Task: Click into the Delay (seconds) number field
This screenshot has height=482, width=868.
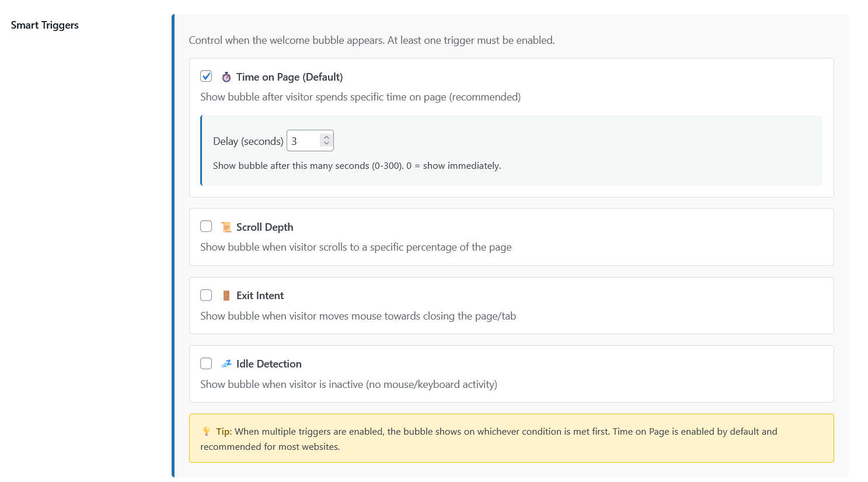Action: (303, 141)
